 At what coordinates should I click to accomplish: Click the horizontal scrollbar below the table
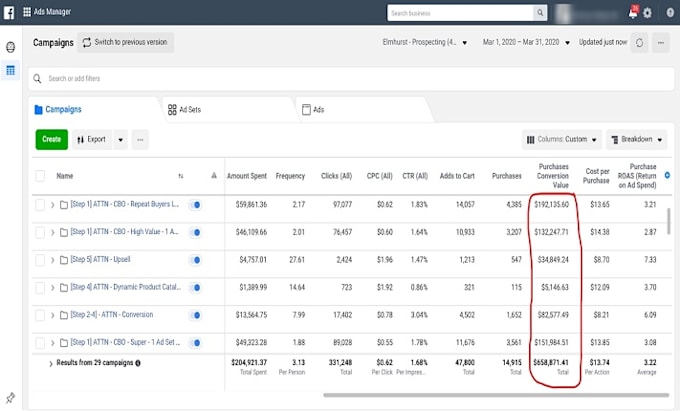[x=496, y=395]
